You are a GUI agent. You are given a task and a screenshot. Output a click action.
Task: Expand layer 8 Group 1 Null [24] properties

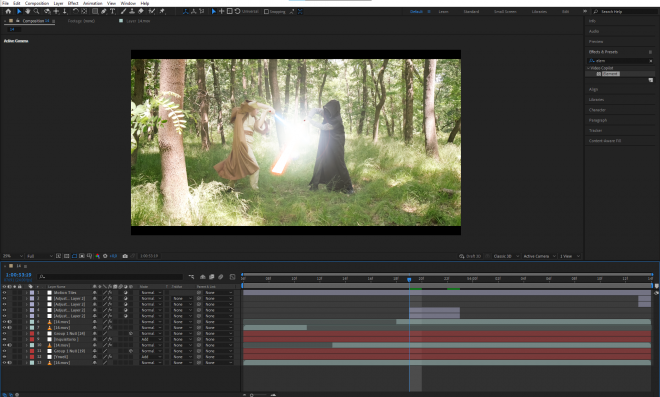[x=27, y=333]
